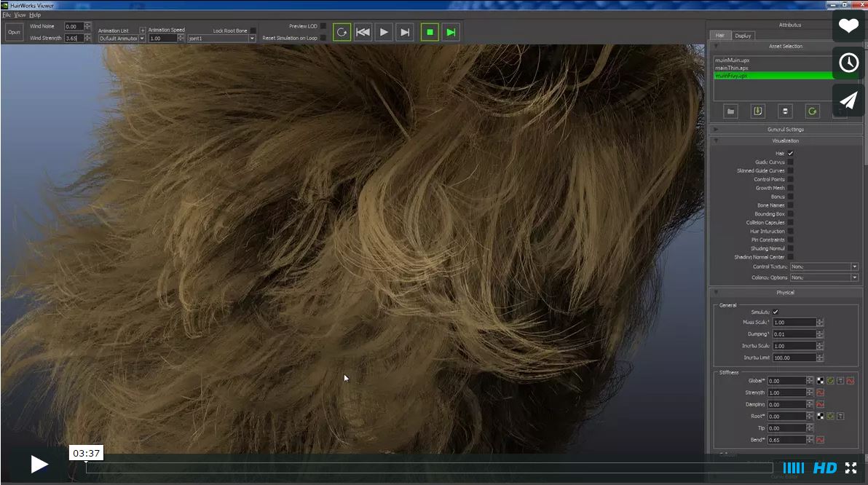The width and height of the screenshot is (868, 485).
Task: Open the File menu
Action: (x=7, y=15)
